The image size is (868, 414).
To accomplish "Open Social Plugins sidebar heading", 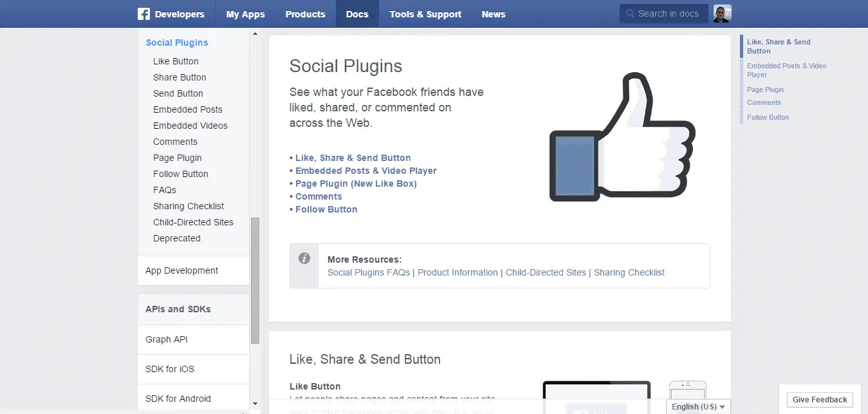I will click(177, 42).
